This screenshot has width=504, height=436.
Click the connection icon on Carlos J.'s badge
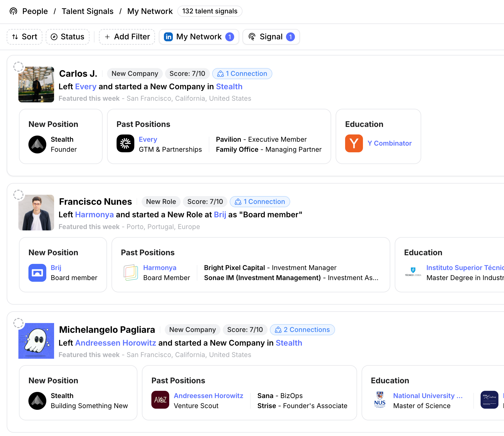point(220,74)
